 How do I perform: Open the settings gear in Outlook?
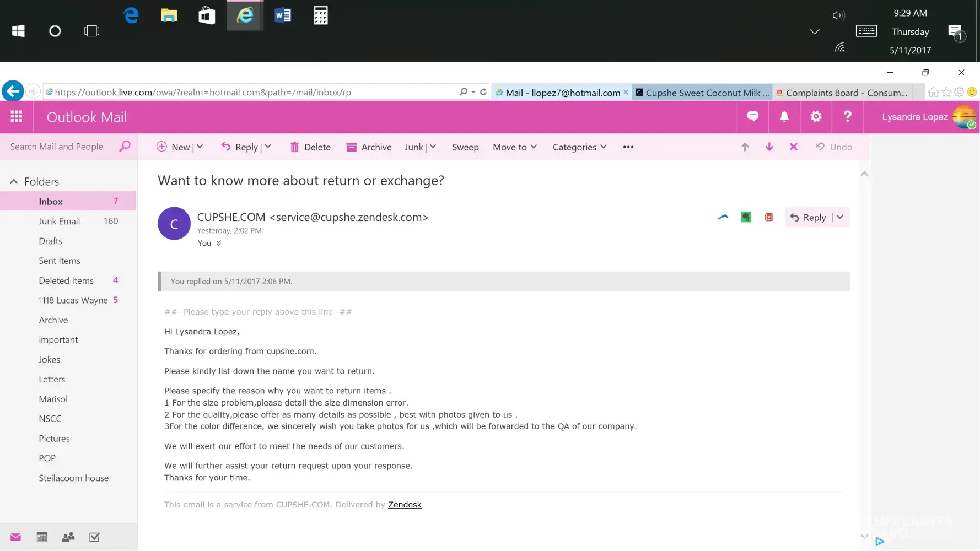816,117
